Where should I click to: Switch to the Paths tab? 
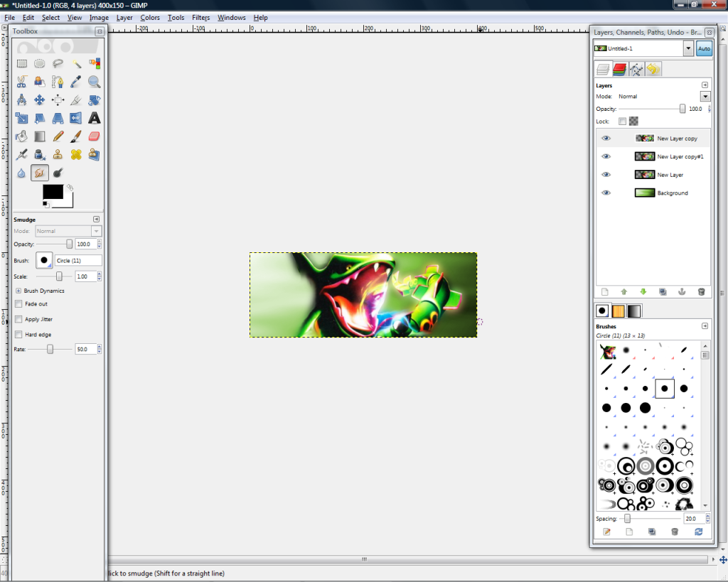(x=636, y=70)
